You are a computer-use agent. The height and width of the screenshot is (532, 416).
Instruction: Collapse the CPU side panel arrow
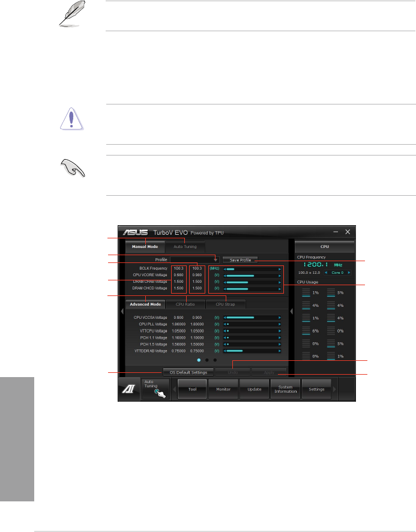[291, 311]
